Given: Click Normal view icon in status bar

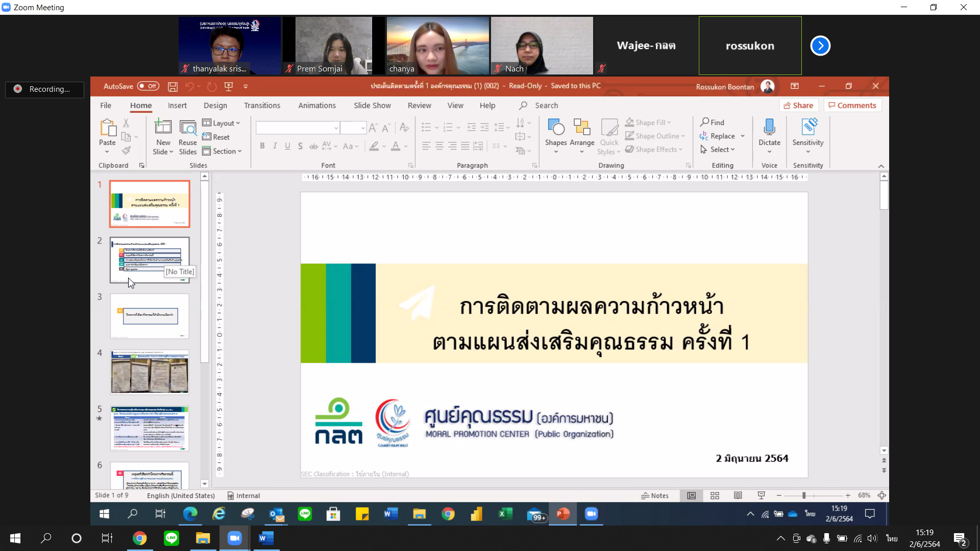Looking at the screenshot, I should pos(691,495).
